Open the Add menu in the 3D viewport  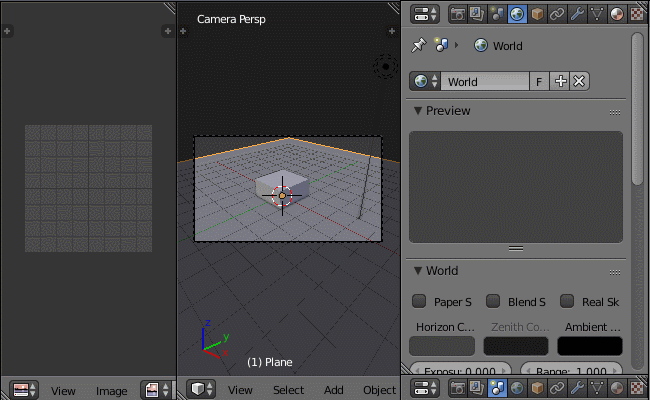[x=334, y=390]
